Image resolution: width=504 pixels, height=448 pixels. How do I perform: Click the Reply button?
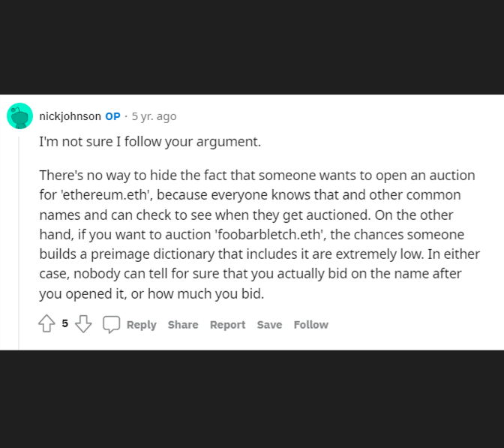pos(142,325)
